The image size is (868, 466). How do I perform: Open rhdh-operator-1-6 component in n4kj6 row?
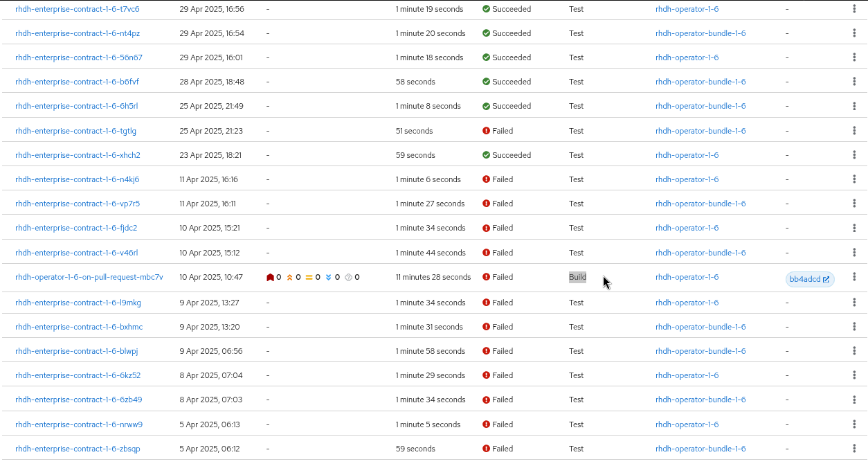(x=687, y=179)
